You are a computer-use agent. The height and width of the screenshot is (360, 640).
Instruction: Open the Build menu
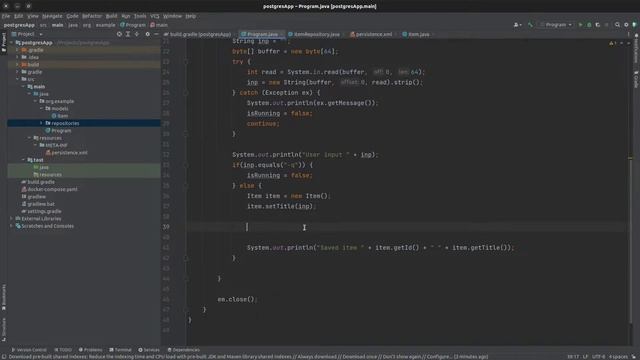click(x=111, y=16)
